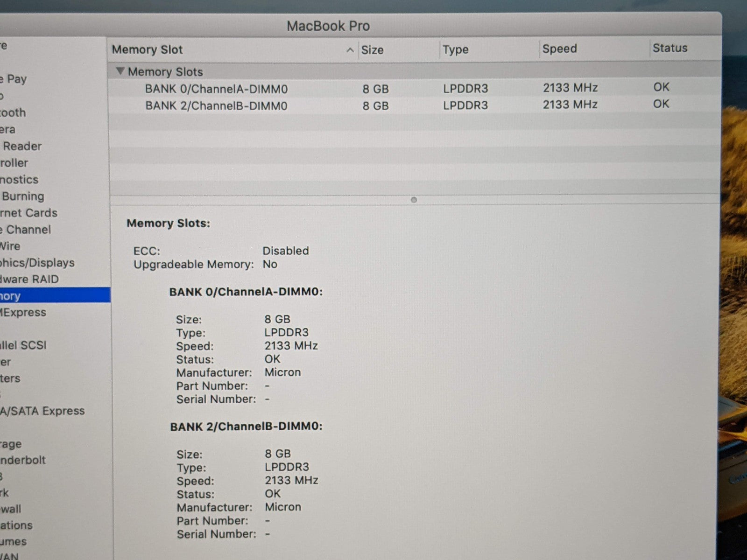The height and width of the screenshot is (560, 747).
Task: Sort by the Size column header
Action: coord(372,50)
